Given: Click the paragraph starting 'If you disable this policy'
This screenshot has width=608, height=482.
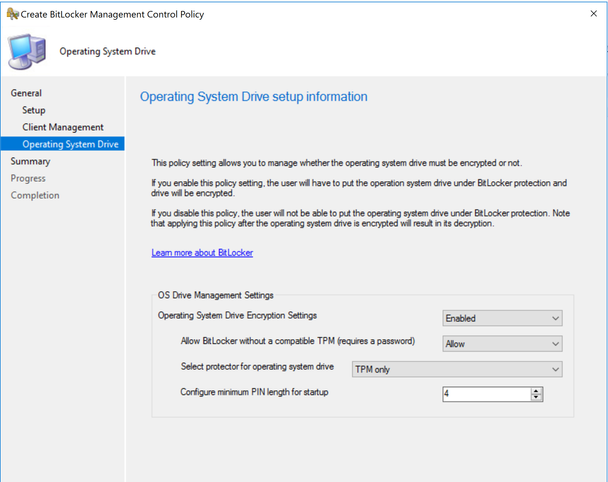Looking at the screenshot, I should pyautogui.click(x=360, y=218).
